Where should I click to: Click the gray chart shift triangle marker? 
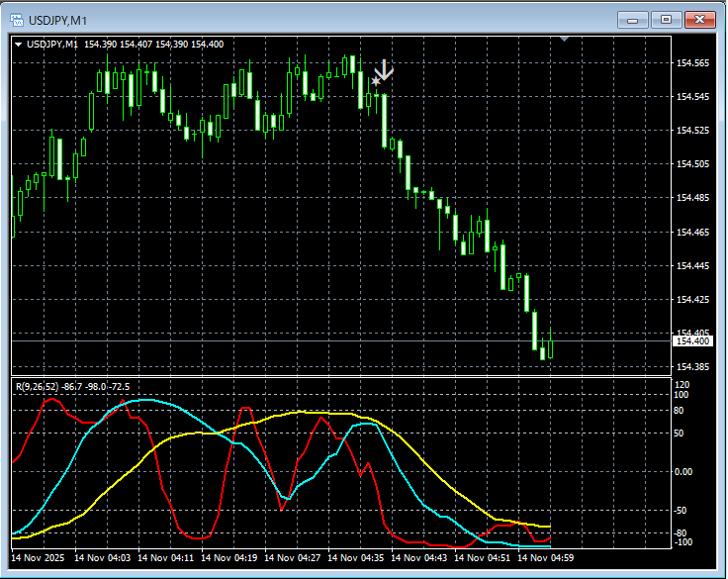564,40
